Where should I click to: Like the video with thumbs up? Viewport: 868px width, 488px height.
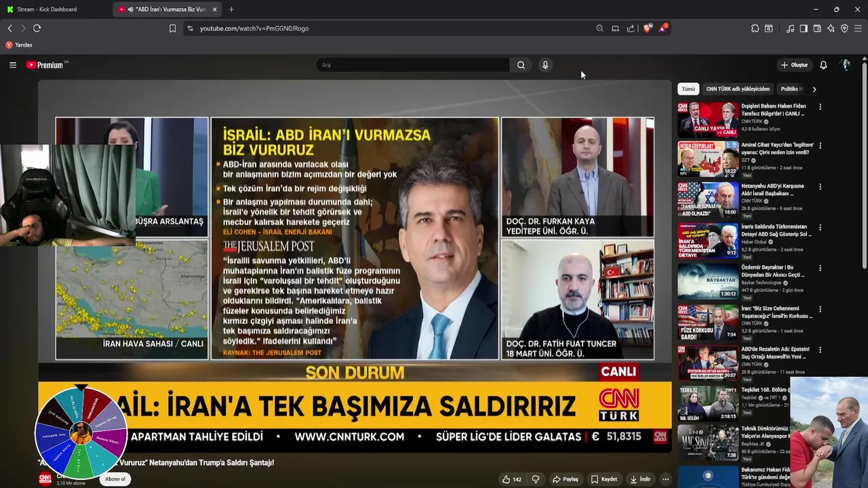[512, 479]
